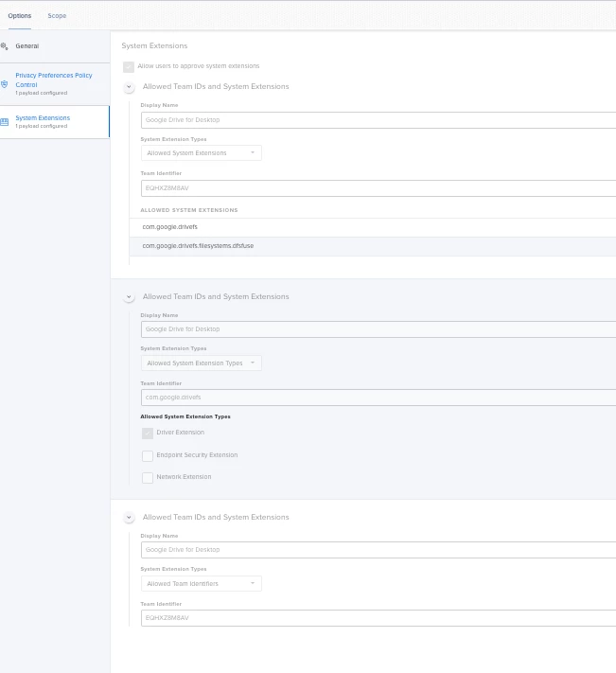Select the com.google.drivefs.filesystems.dfsfuse row
This screenshot has height=673, width=616.
click(373, 246)
